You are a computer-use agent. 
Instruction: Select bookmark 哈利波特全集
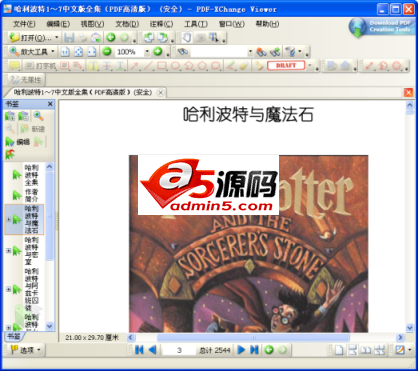click(x=31, y=175)
